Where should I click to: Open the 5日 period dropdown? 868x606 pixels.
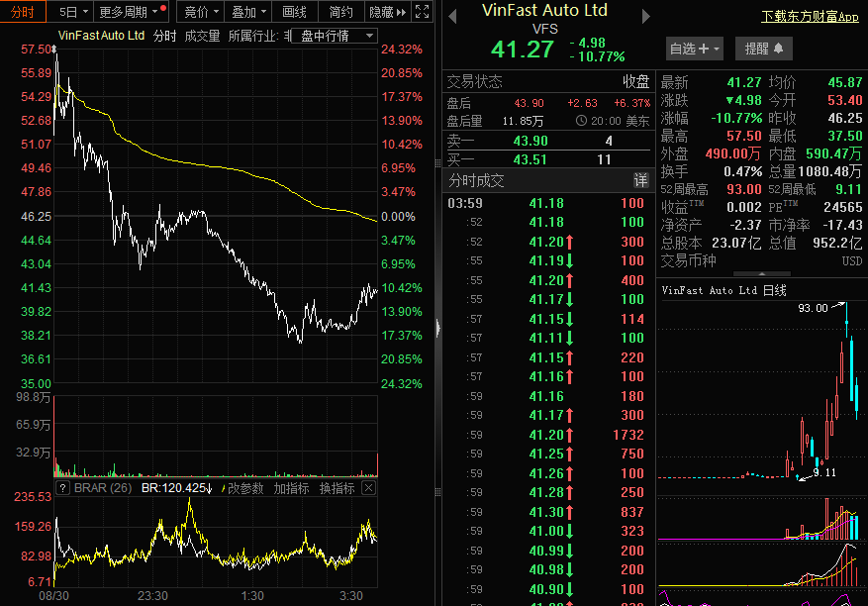coord(73,12)
